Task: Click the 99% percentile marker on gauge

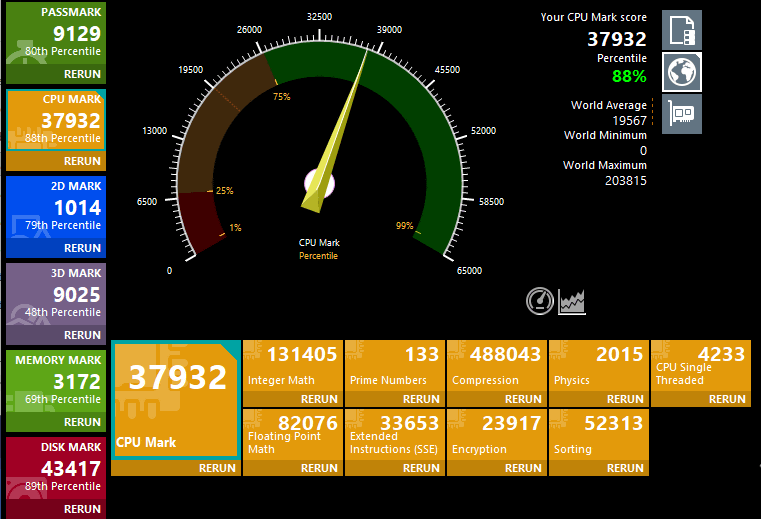Action: click(x=404, y=225)
